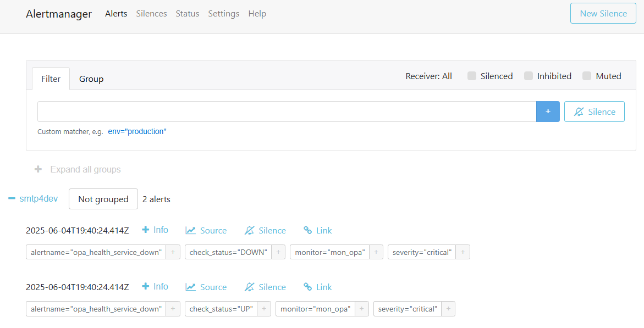Click the Source chart icon on the first alert
The image size is (644, 328).
[191, 230]
